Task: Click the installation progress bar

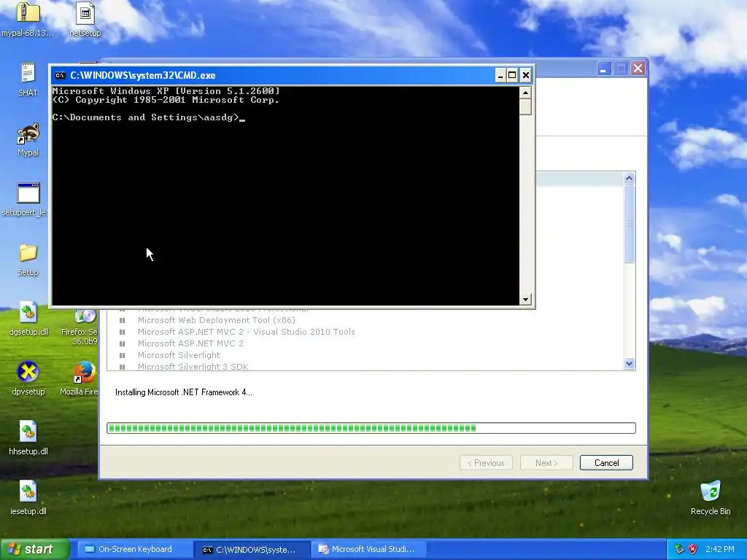Action: (371, 428)
